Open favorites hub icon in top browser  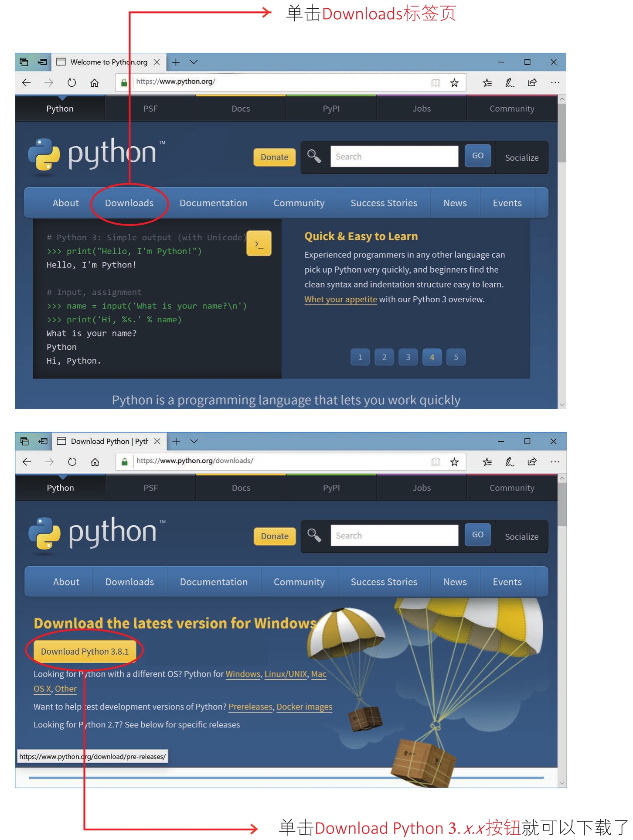click(487, 82)
